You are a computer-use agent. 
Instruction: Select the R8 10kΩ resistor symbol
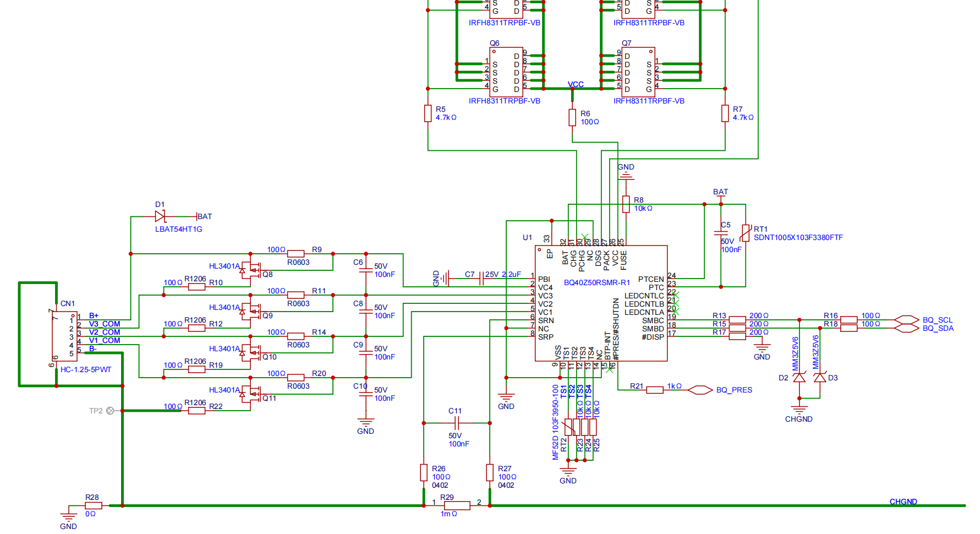[x=626, y=204]
